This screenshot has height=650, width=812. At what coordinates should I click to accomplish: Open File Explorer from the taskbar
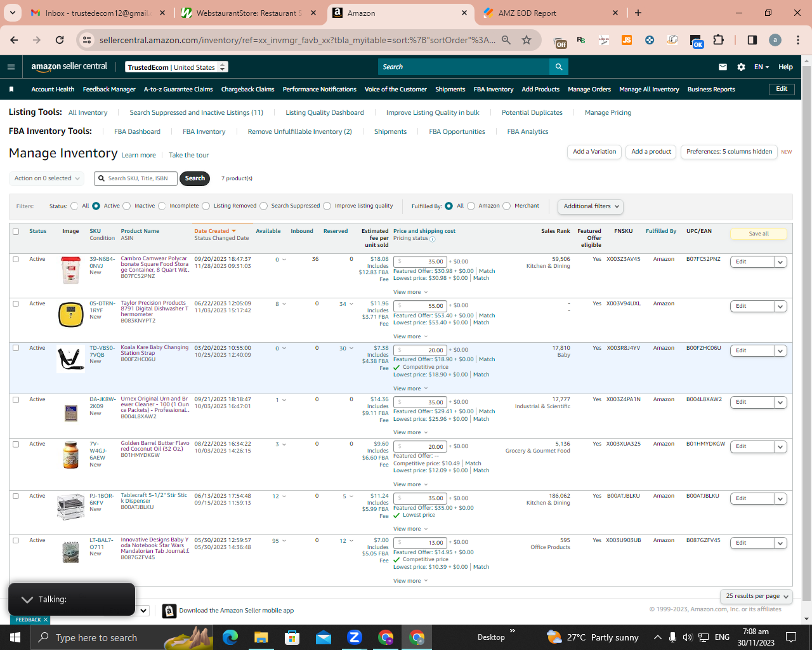(x=261, y=637)
